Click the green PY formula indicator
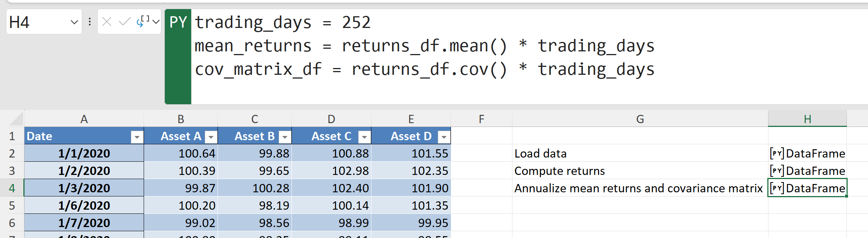The image size is (868, 238). (178, 23)
